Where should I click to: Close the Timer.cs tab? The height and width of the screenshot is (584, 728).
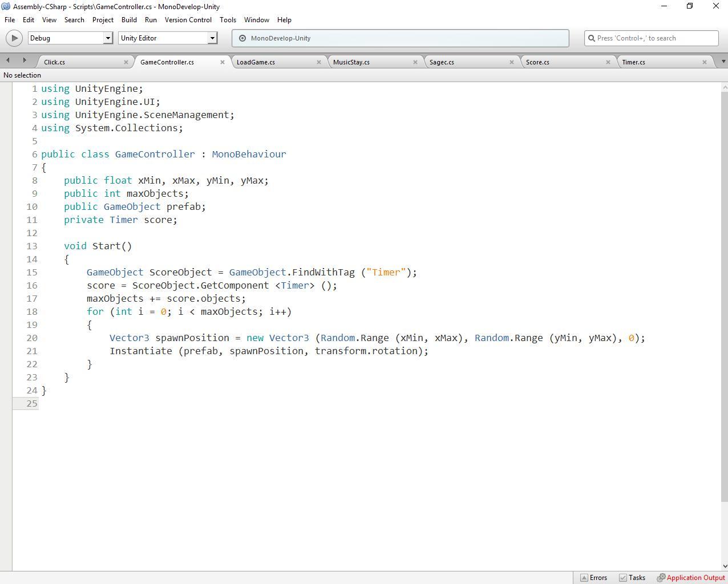[x=705, y=62]
